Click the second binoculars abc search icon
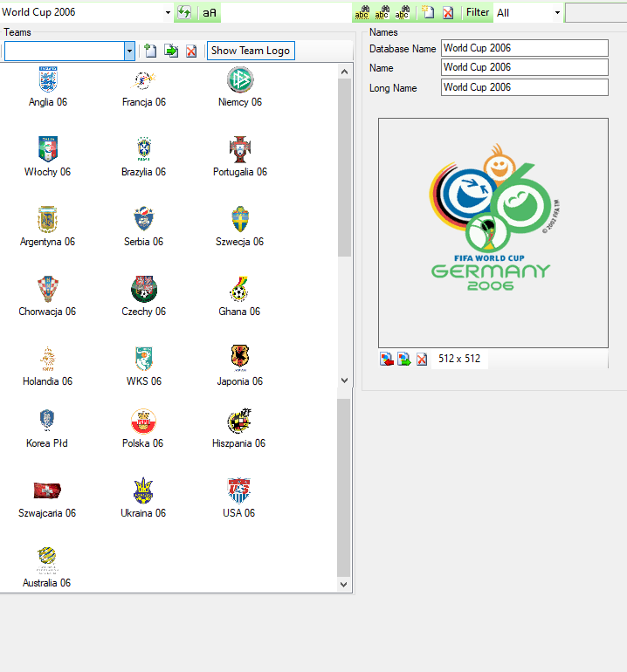Screen dimensions: 627x672 click(x=382, y=12)
